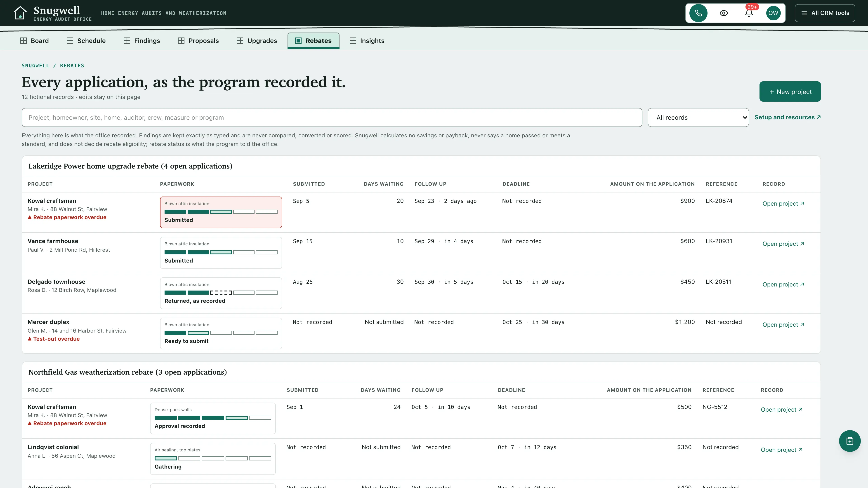The image size is (868, 488).
Task: Click Lindqvist Gathering air sealing card
Action: [x=213, y=459]
